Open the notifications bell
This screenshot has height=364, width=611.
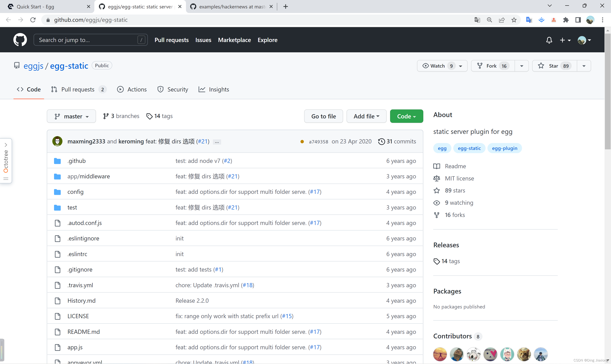click(x=549, y=40)
